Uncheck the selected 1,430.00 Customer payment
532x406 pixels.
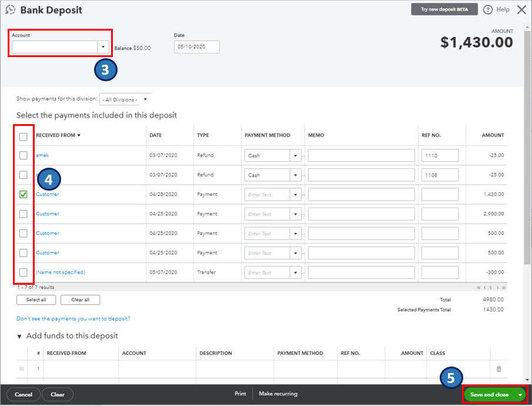tap(23, 194)
